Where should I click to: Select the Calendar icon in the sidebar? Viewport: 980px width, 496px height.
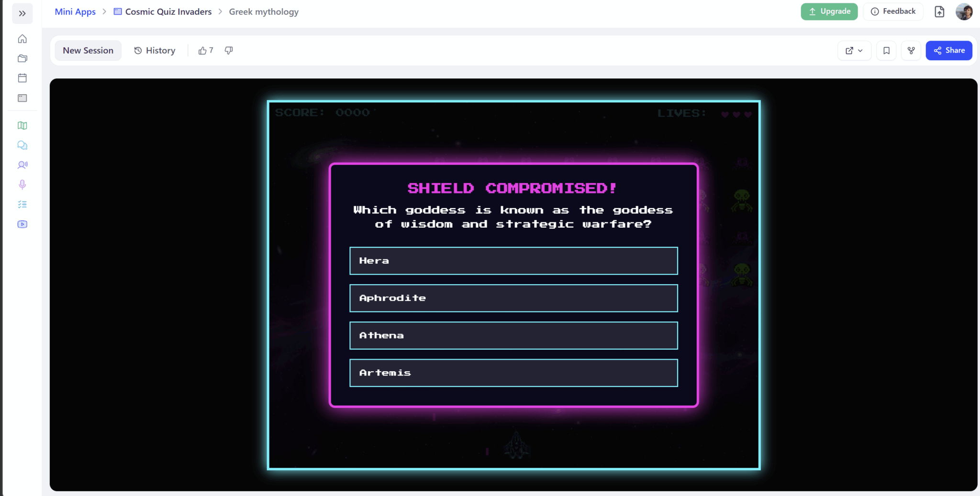tap(22, 78)
